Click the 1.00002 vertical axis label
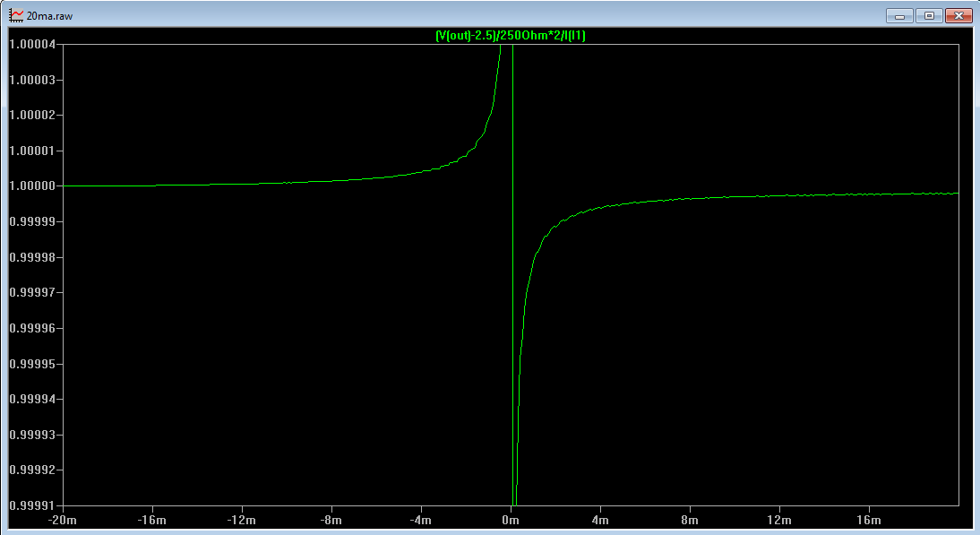980x535 pixels. (x=32, y=115)
